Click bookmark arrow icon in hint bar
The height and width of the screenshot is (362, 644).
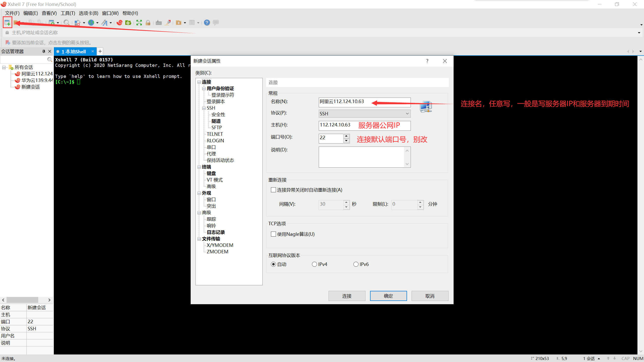point(8,42)
